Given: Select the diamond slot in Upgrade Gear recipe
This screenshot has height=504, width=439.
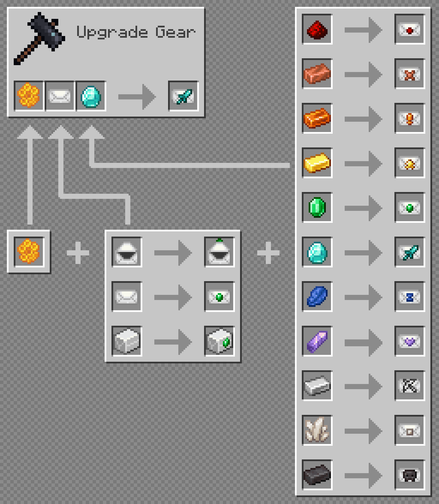Looking at the screenshot, I should [91, 96].
